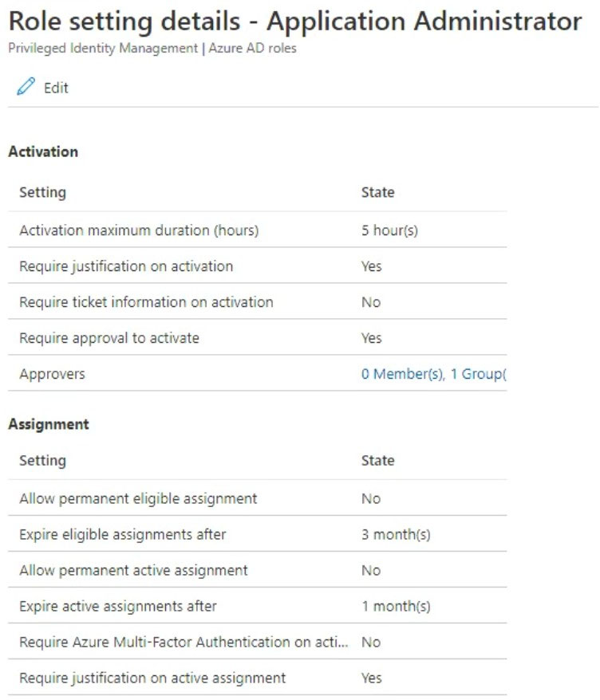Open the approvers Member(s), Group(s) link
Viewport: 600px width, 700px height.
point(433,374)
